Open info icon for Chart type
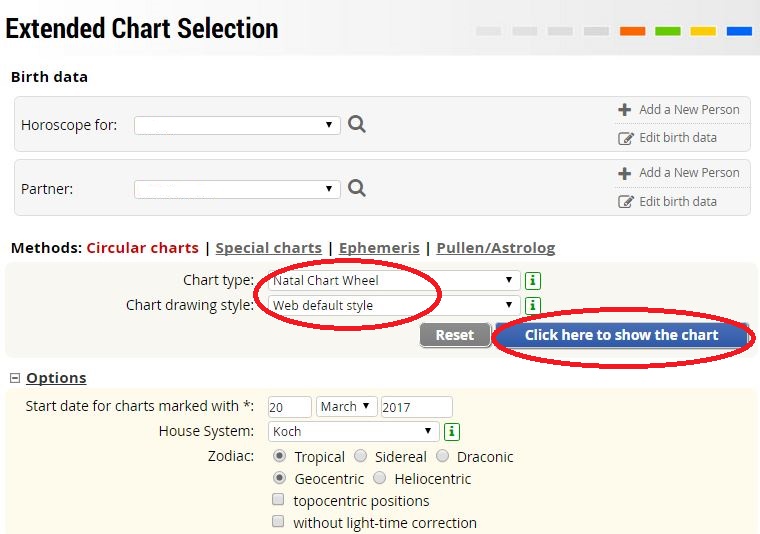This screenshot has width=760, height=534. [x=533, y=281]
